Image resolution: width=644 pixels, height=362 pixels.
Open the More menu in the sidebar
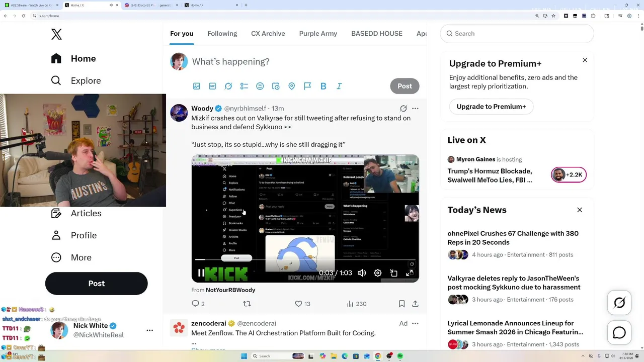point(71,257)
